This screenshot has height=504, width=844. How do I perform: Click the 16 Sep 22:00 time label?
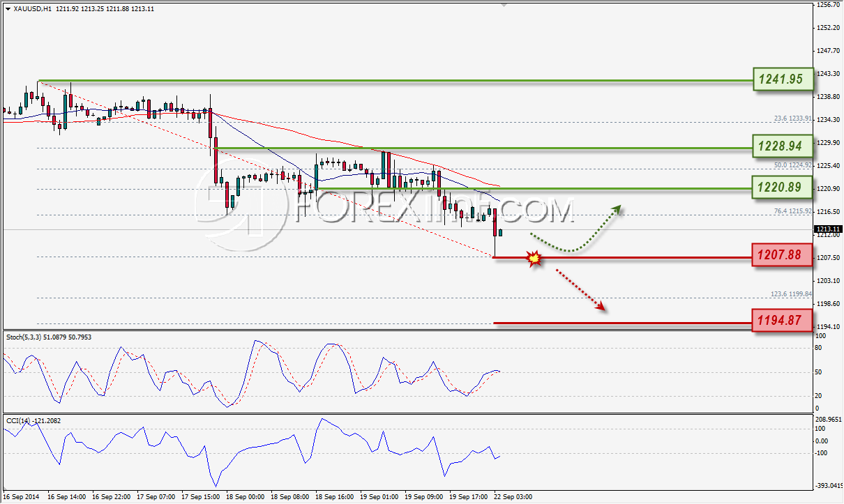[x=111, y=497]
